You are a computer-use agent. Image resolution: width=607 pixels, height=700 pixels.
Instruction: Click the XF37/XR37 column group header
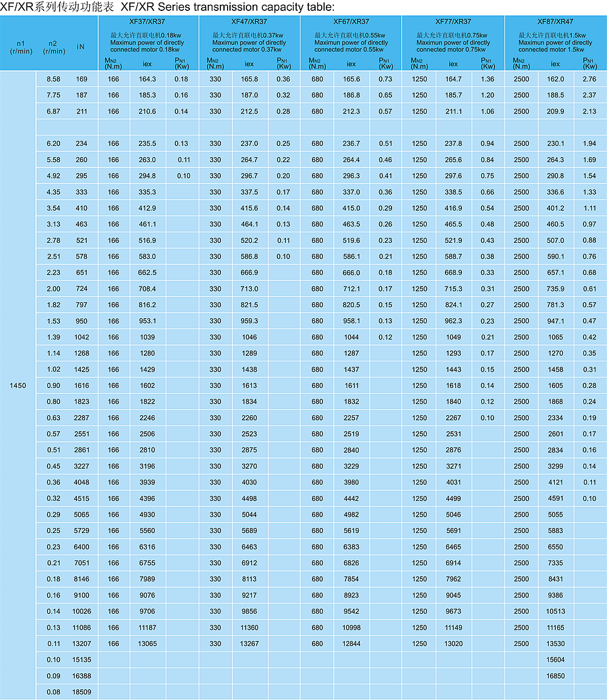[x=148, y=21]
